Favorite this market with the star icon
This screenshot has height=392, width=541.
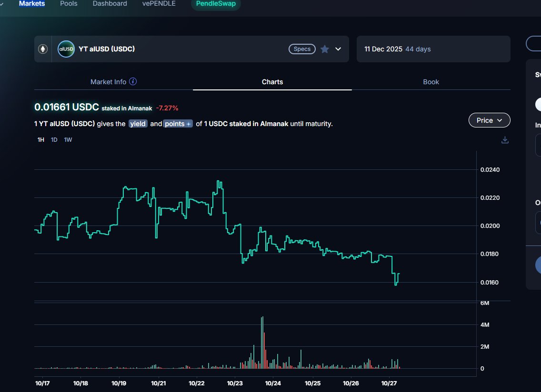click(x=325, y=49)
